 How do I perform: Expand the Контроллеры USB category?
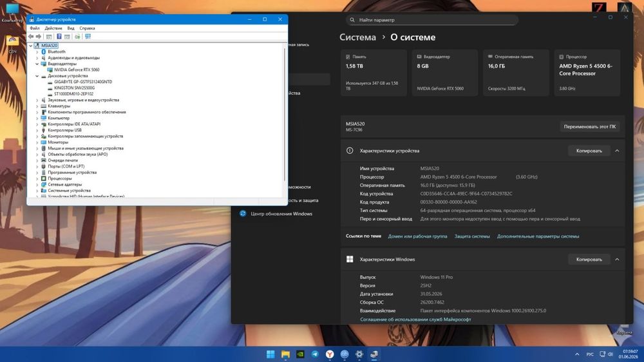pos(37,130)
